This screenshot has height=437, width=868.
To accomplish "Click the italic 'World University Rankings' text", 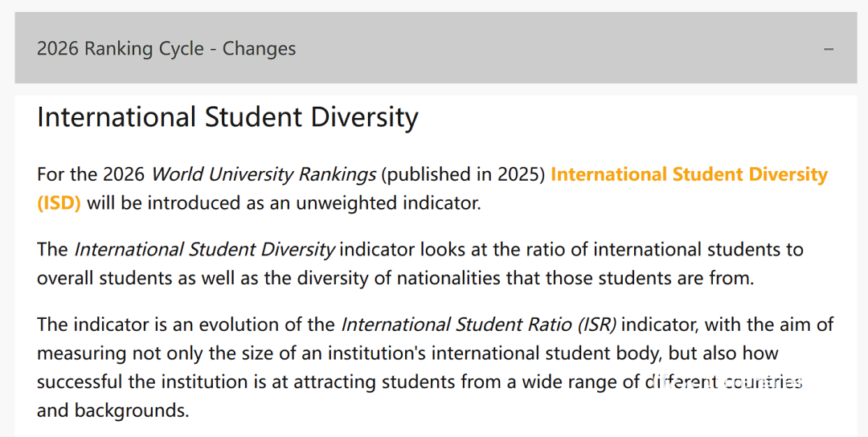I will point(264,174).
